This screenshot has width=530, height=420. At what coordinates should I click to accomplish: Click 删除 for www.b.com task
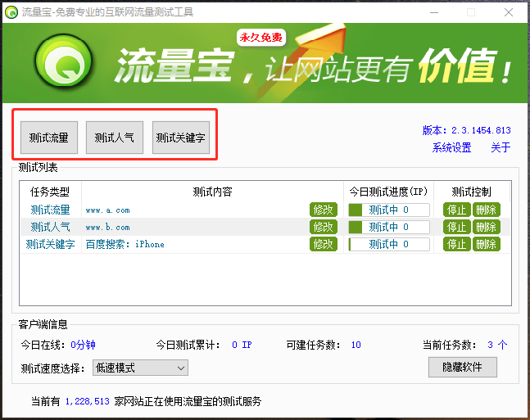(x=486, y=227)
